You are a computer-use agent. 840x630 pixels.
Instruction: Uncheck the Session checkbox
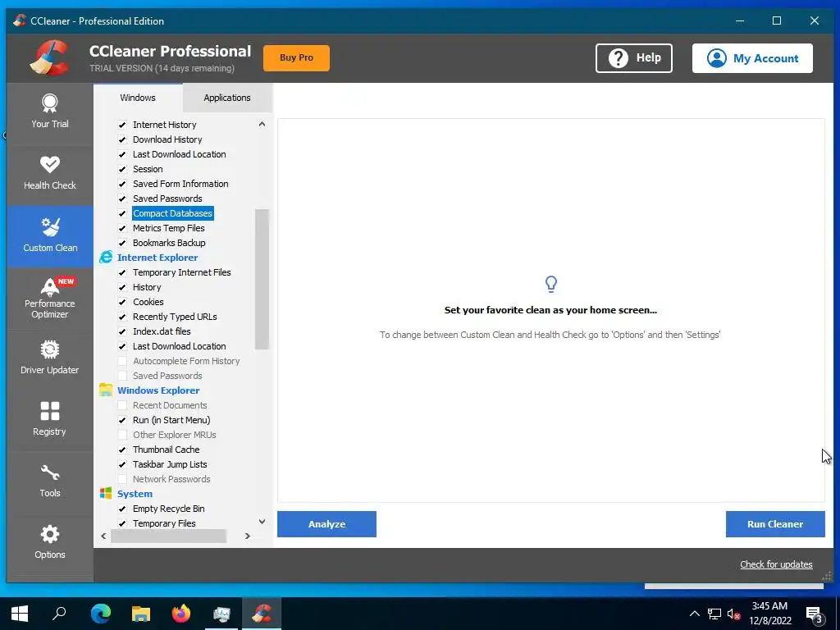122,169
